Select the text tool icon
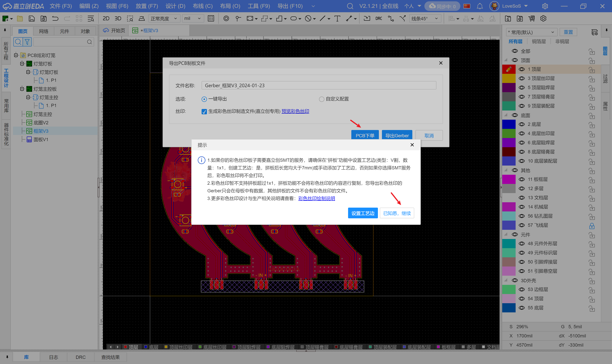The height and width of the screenshot is (364, 612). click(x=337, y=18)
